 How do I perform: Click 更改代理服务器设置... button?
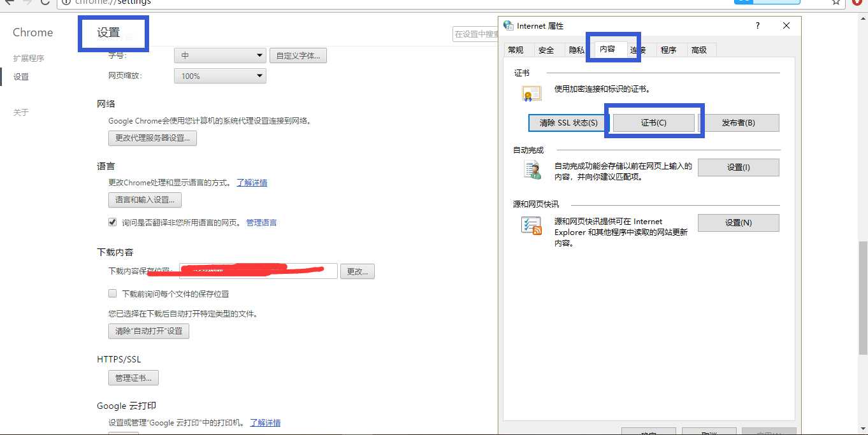click(x=152, y=138)
